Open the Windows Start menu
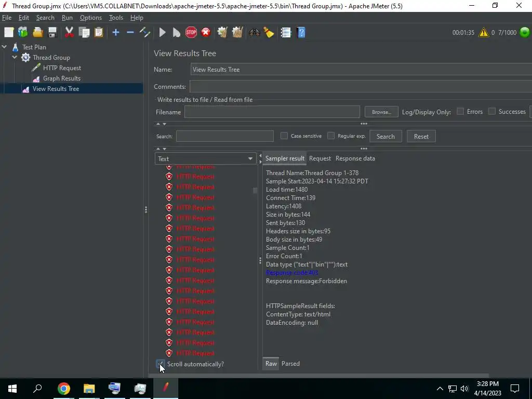The height and width of the screenshot is (399, 532). (12, 389)
